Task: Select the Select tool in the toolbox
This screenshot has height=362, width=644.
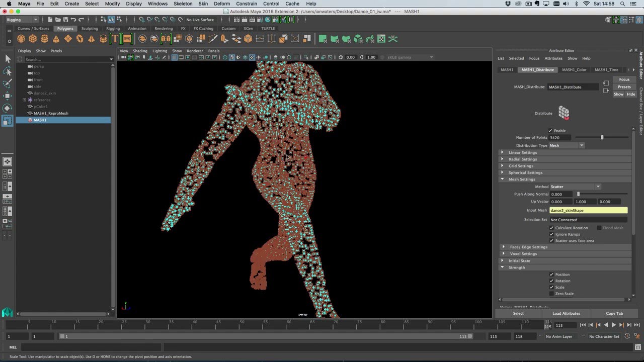Action: tap(8, 59)
